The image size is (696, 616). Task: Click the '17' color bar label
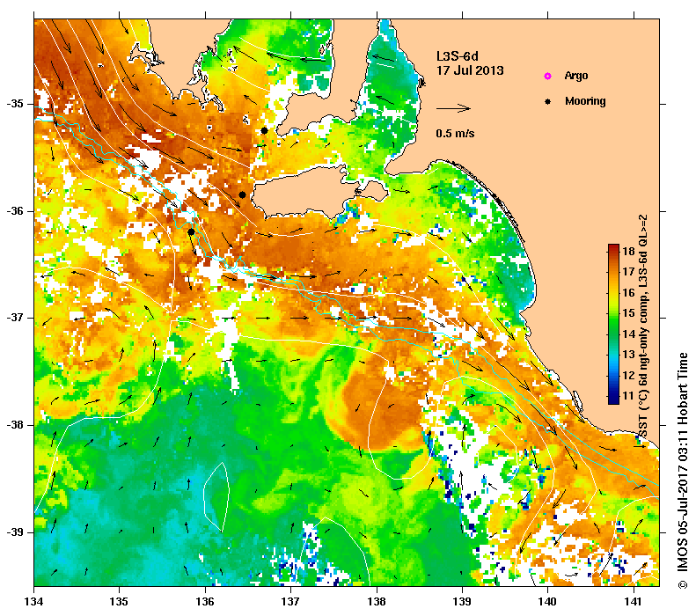[x=628, y=272]
